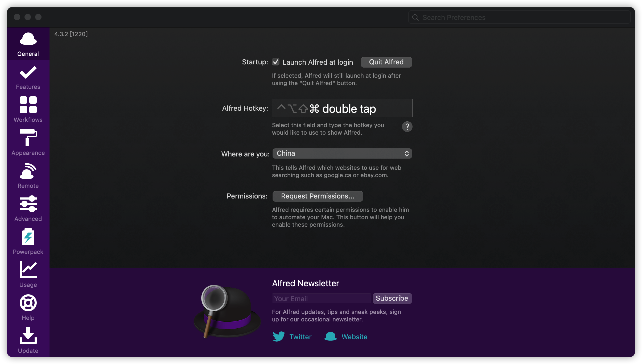Open the Remote section
This screenshot has height=364, width=642.
tap(28, 176)
